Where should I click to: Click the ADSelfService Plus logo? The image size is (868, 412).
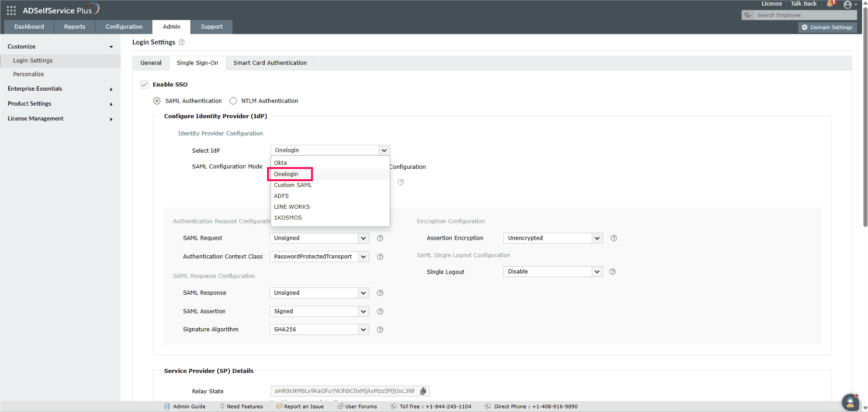pyautogui.click(x=60, y=10)
